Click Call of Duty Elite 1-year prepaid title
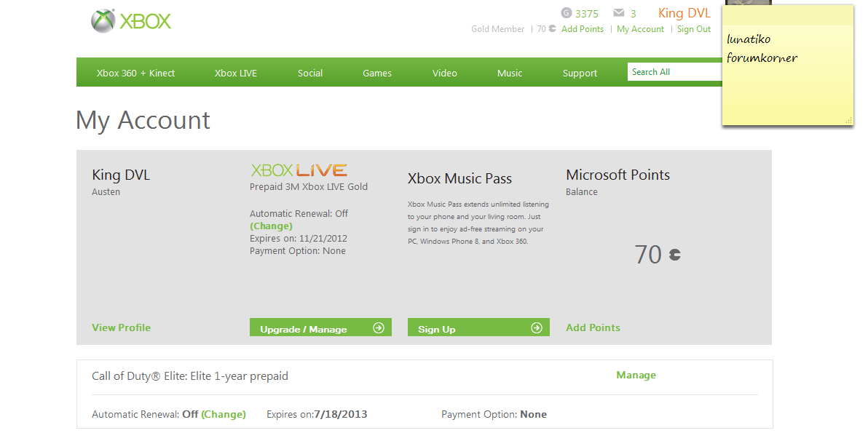The image size is (868, 441). pyautogui.click(x=190, y=376)
